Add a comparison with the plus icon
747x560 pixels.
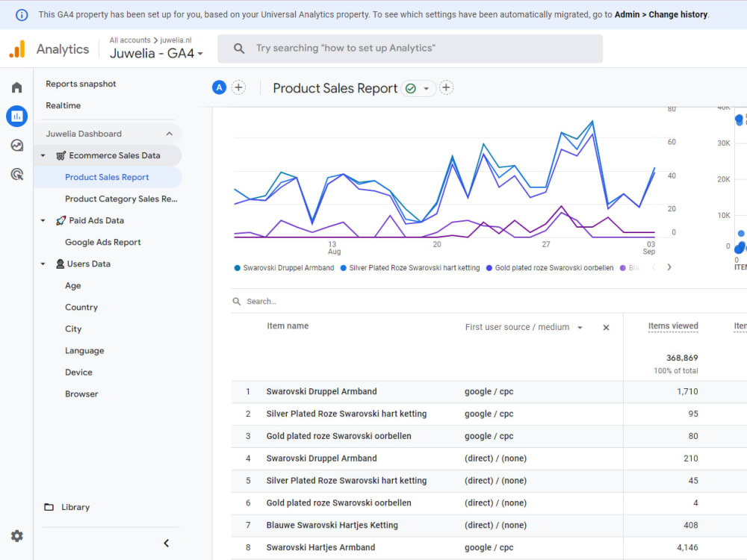pyautogui.click(x=238, y=87)
